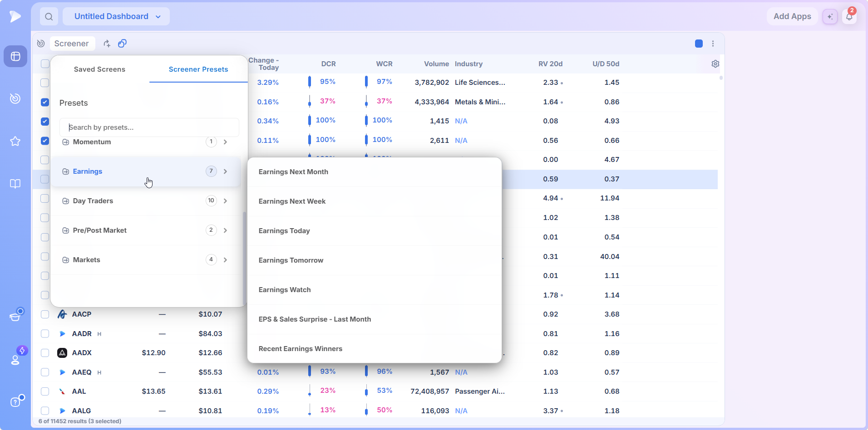The width and height of the screenshot is (868, 430).
Task: Click the Add Apps button
Action: pyautogui.click(x=792, y=17)
